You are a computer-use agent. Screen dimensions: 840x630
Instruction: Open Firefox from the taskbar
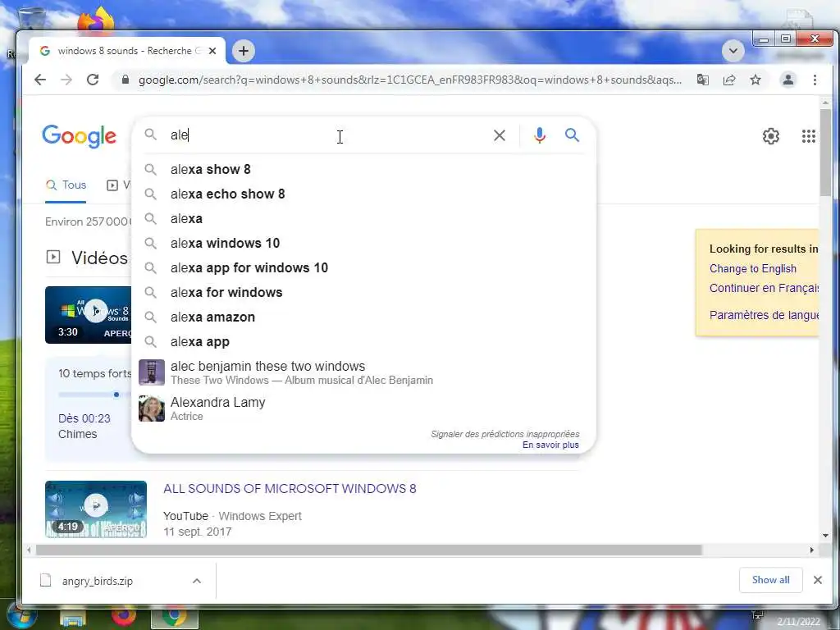123,617
